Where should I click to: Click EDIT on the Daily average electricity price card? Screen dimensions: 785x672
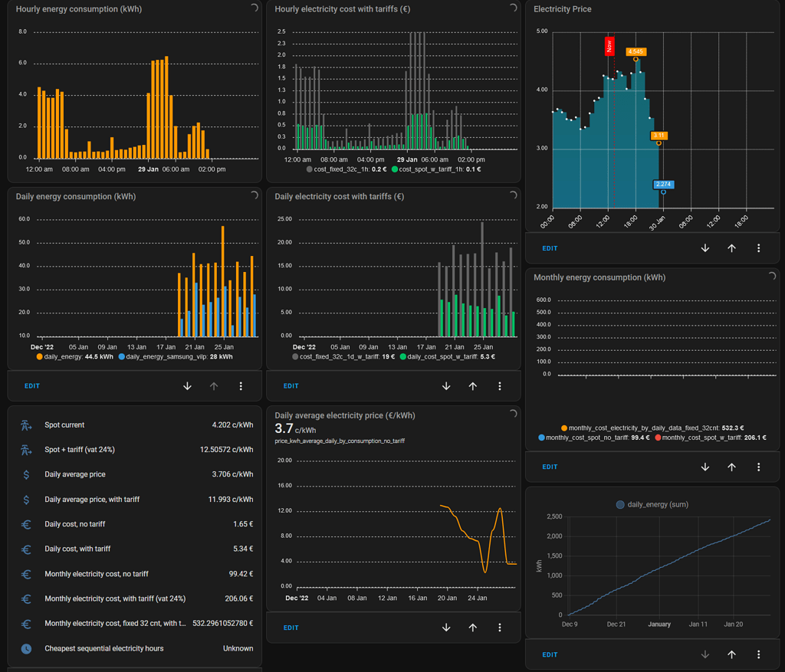coord(291,627)
